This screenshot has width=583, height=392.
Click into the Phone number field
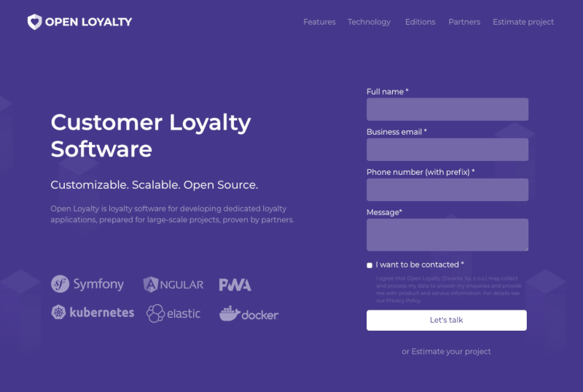point(447,189)
